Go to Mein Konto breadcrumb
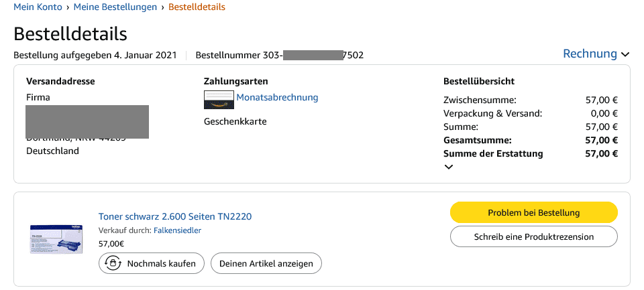This screenshot has width=644, height=290. (38, 7)
